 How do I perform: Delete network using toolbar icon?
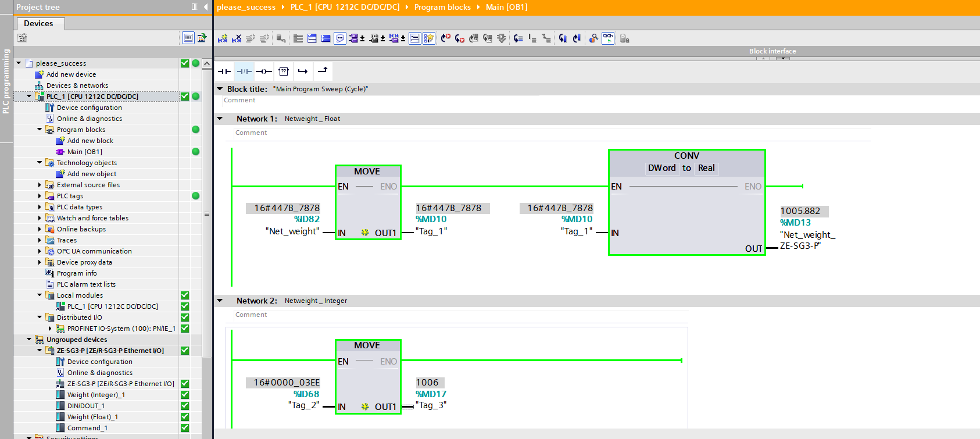click(x=237, y=38)
